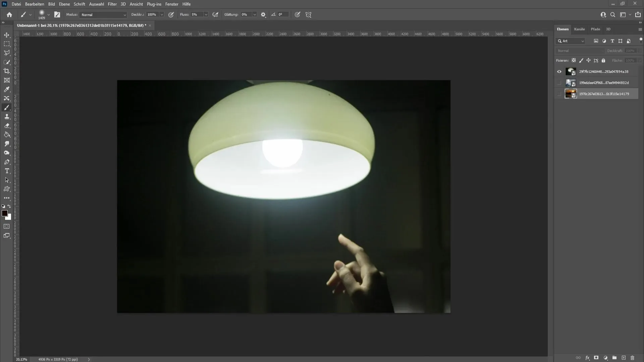Switch to the Pfade tab
This screenshot has height=362, width=644.
coord(595,29)
